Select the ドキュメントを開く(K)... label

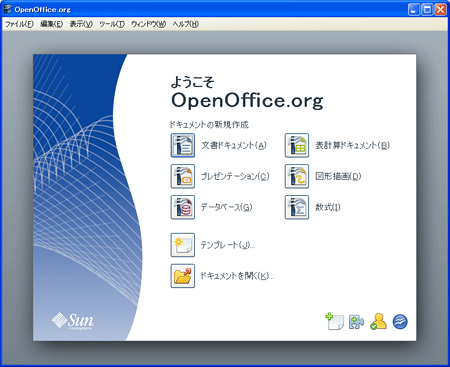point(237,276)
